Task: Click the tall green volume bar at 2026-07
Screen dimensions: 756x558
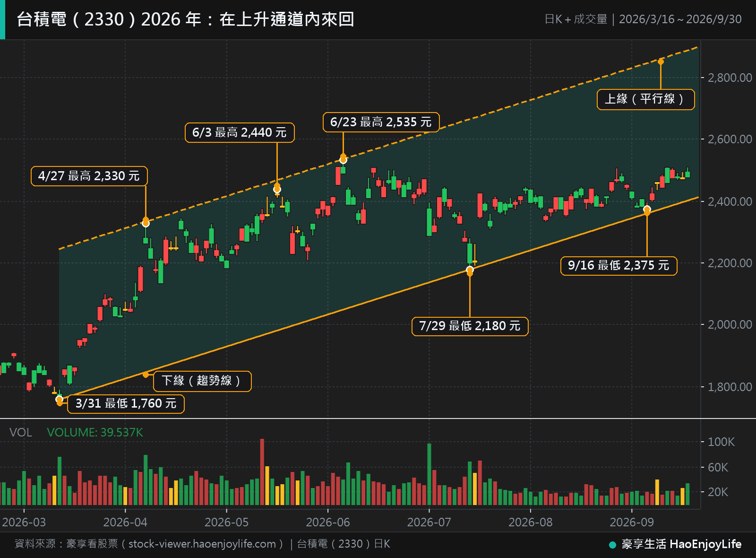Action: 429,474
